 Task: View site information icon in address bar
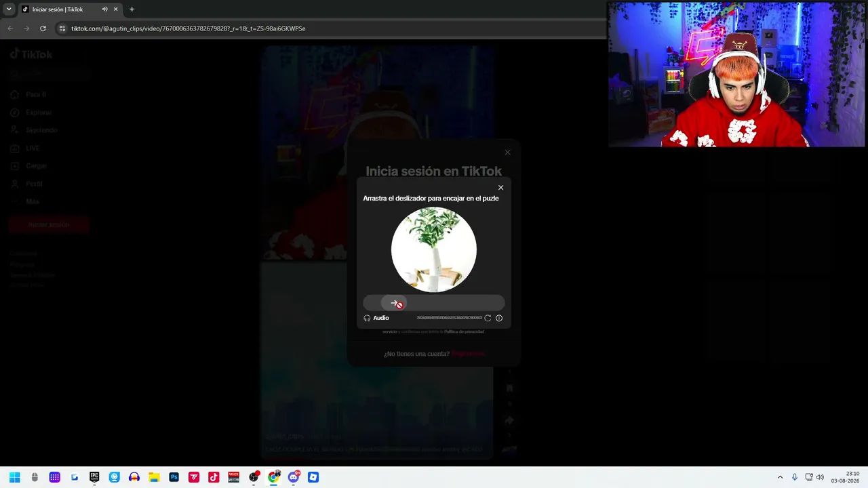(62, 28)
